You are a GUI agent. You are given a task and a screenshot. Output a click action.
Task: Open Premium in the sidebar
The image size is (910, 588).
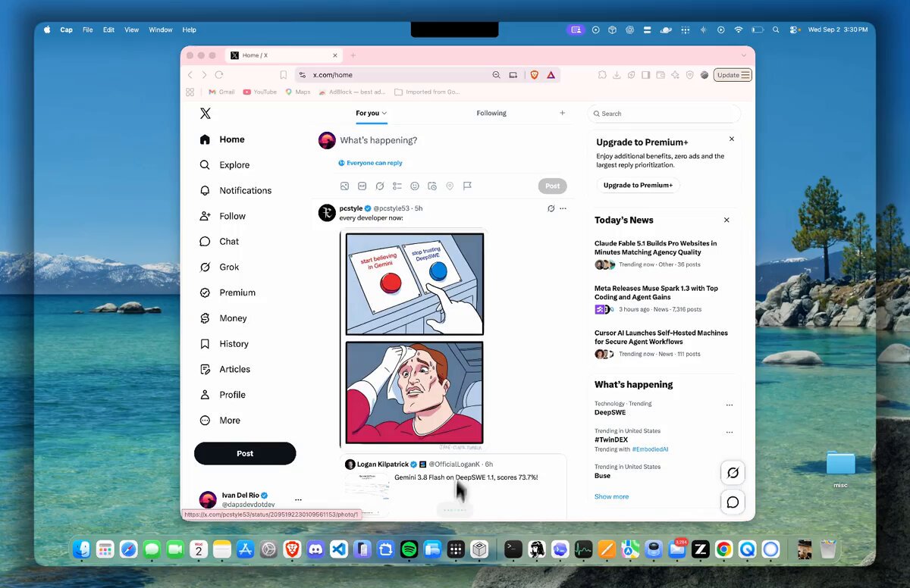tap(227, 292)
